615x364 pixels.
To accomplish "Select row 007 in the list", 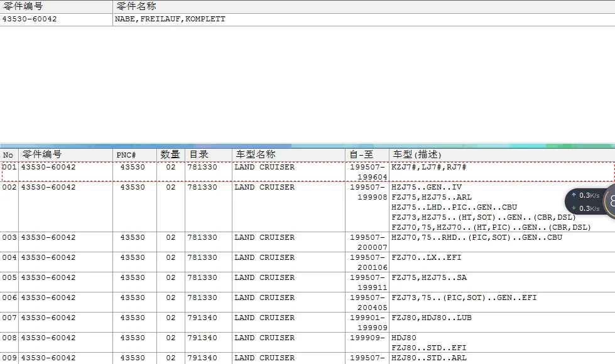I will 308,323.
